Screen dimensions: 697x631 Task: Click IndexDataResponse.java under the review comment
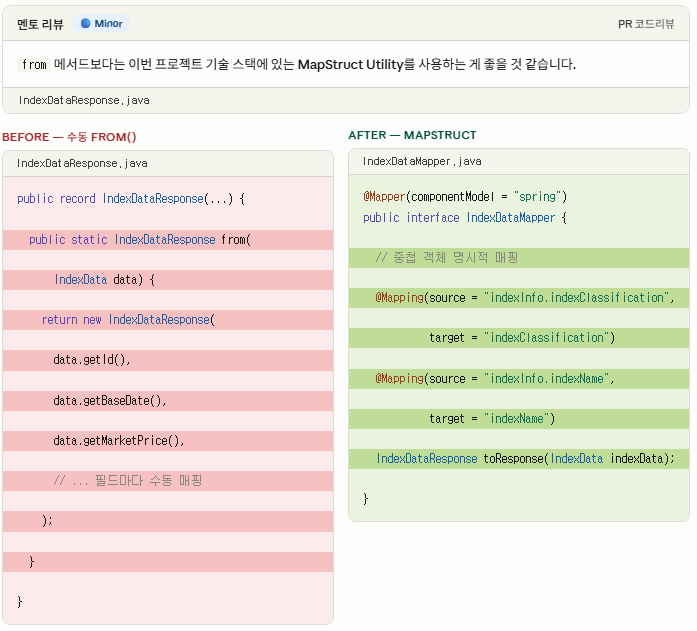(x=84, y=100)
